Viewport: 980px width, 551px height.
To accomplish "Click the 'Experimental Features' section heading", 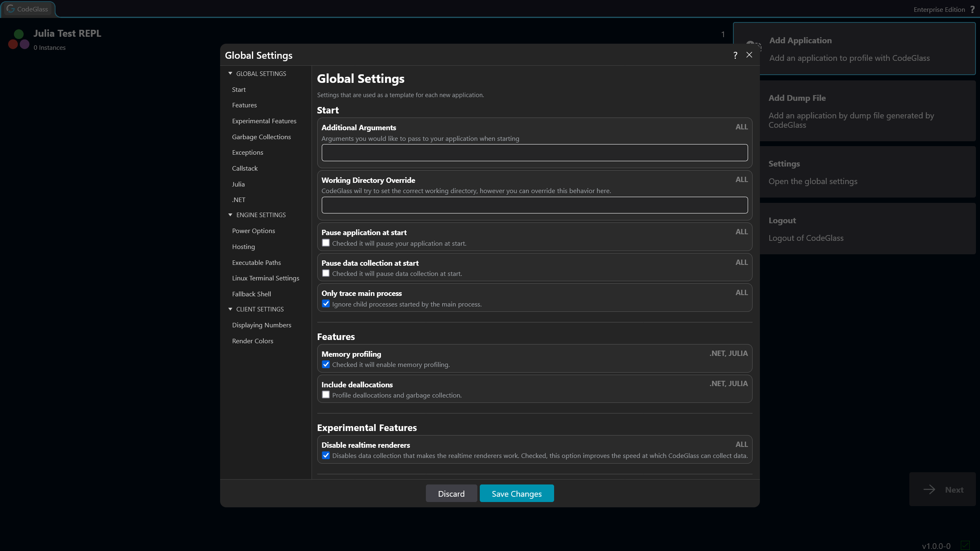I will click(367, 427).
